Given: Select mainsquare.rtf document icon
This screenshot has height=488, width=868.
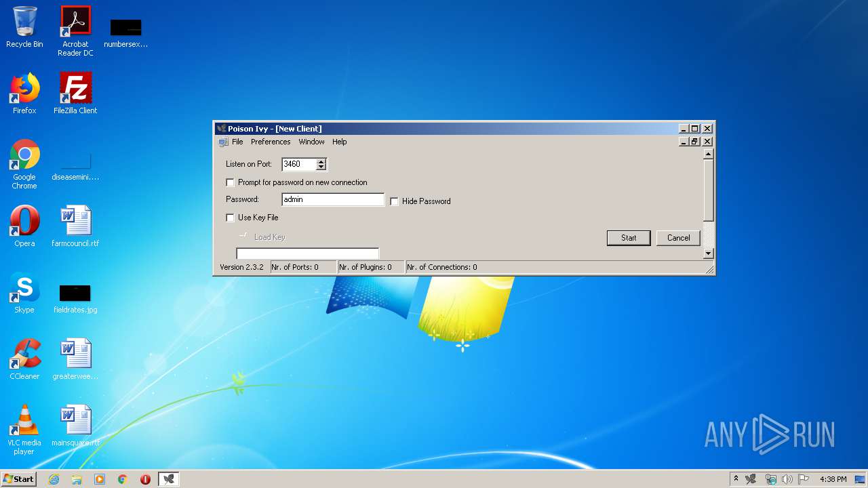Looking at the screenshot, I should (x=75, y=426).
